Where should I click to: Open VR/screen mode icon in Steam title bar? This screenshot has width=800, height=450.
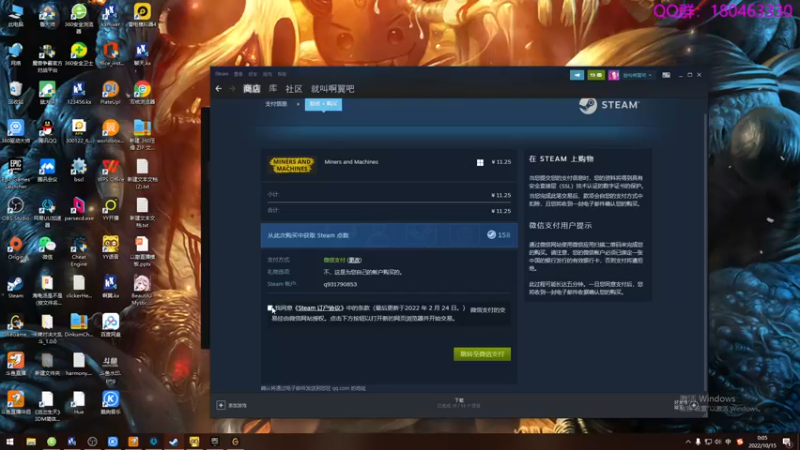pyautogui.click(x=666, y=75)
